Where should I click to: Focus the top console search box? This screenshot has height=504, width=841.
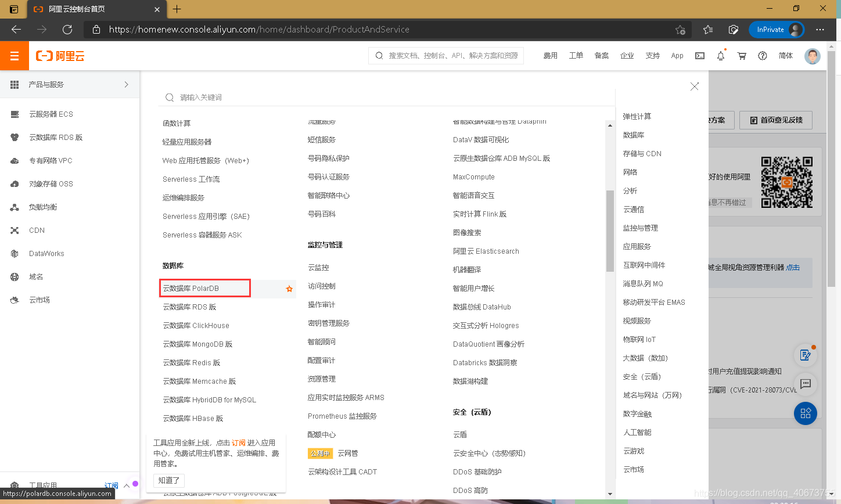tap(446, 56)
